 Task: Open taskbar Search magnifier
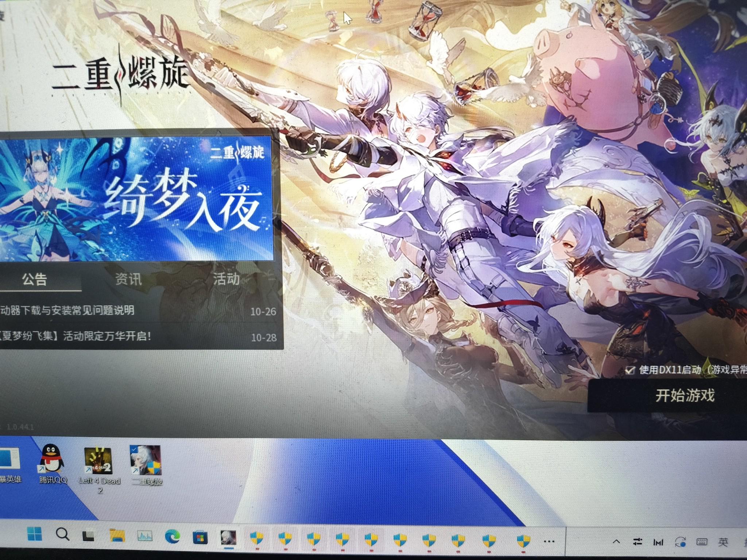(x=62, y=534)
